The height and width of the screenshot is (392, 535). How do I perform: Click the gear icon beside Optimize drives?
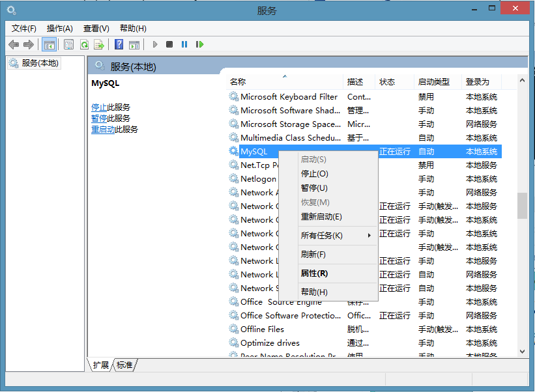[x=234, y=343]
